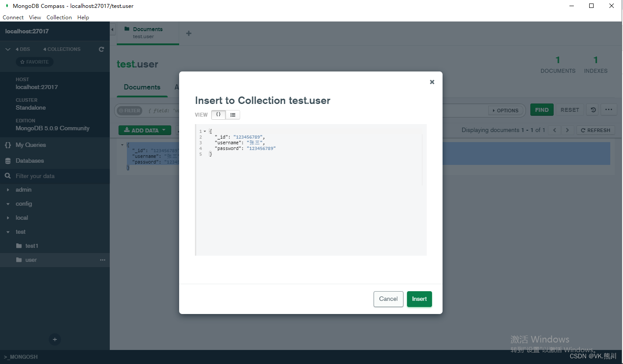Open the Connect menu
The image size is (623, 364).
(13, 18)
